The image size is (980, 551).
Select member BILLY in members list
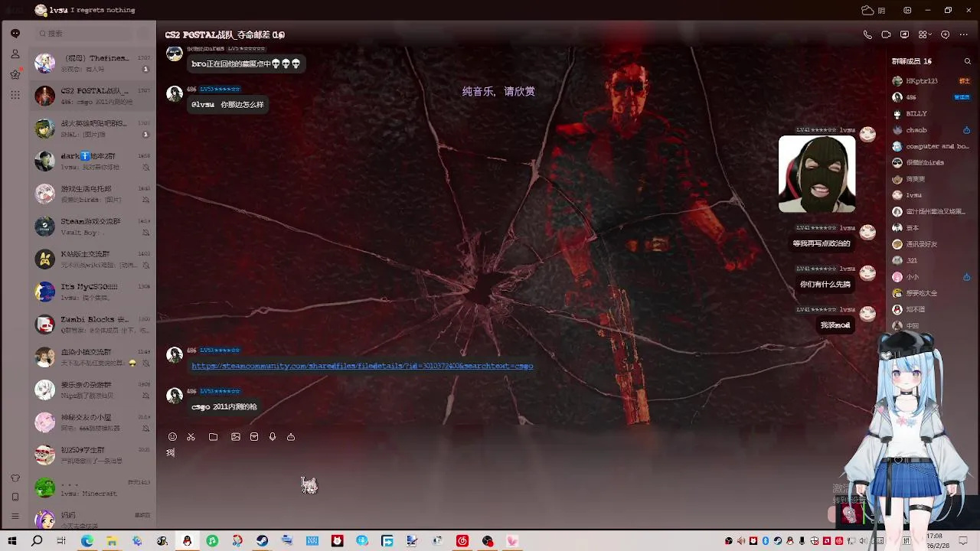(932, 114)
